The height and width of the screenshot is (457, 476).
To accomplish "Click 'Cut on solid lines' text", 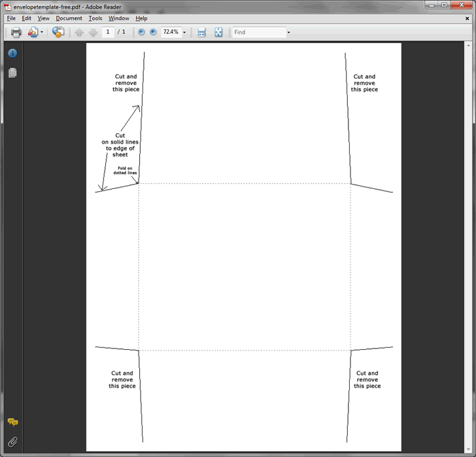I will 120,145.
